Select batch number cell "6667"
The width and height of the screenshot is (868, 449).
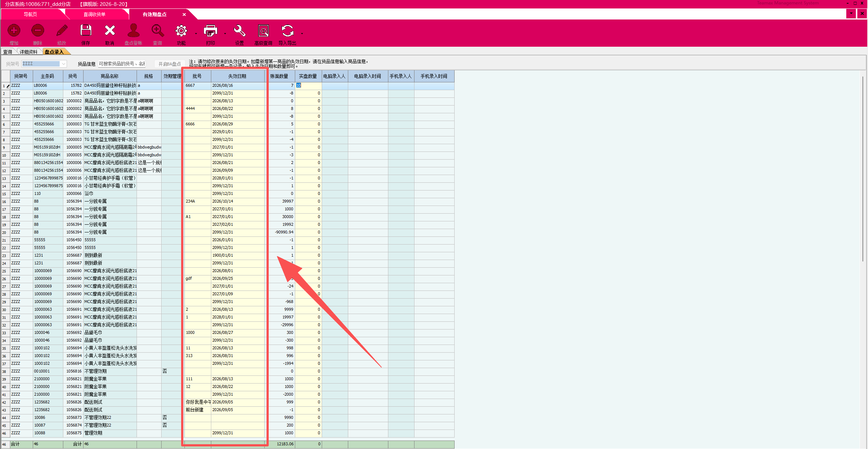tap(197, 86)
